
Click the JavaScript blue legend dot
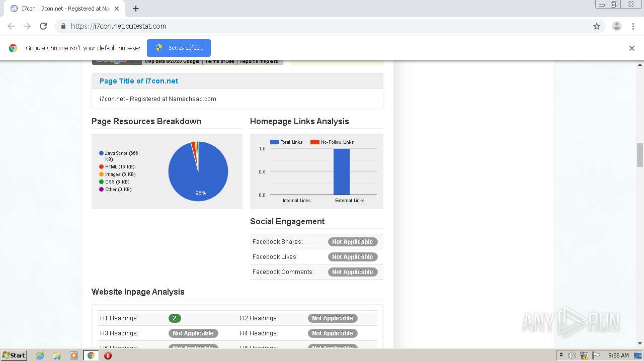(101, 153)
